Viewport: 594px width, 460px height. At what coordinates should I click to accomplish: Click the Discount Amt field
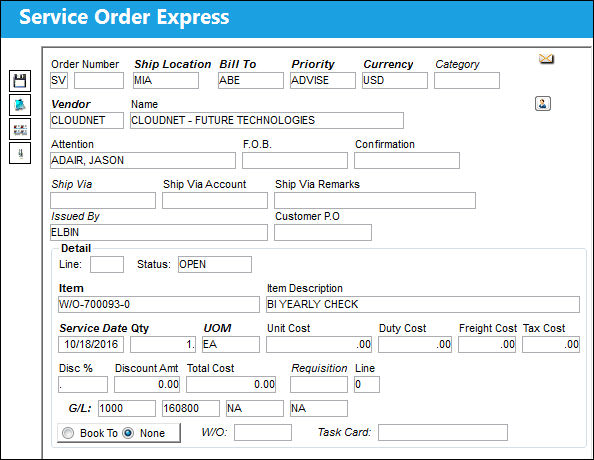tap(147, 385)
